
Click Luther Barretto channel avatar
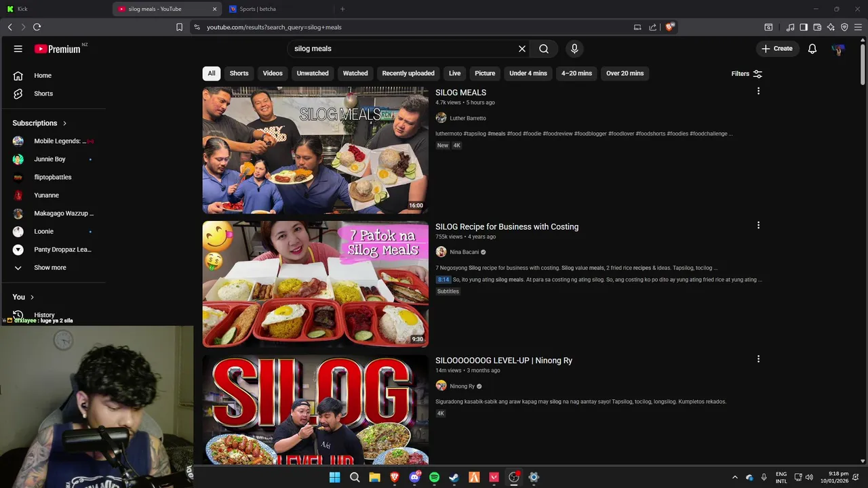441,118
